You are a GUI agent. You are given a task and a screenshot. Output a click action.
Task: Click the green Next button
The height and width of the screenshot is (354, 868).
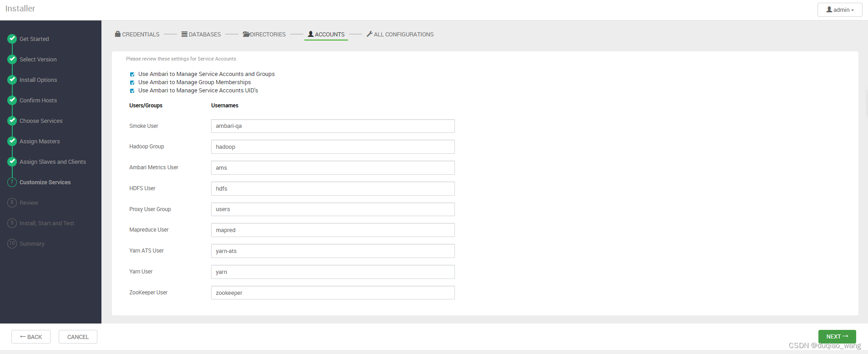coord(837,336)
